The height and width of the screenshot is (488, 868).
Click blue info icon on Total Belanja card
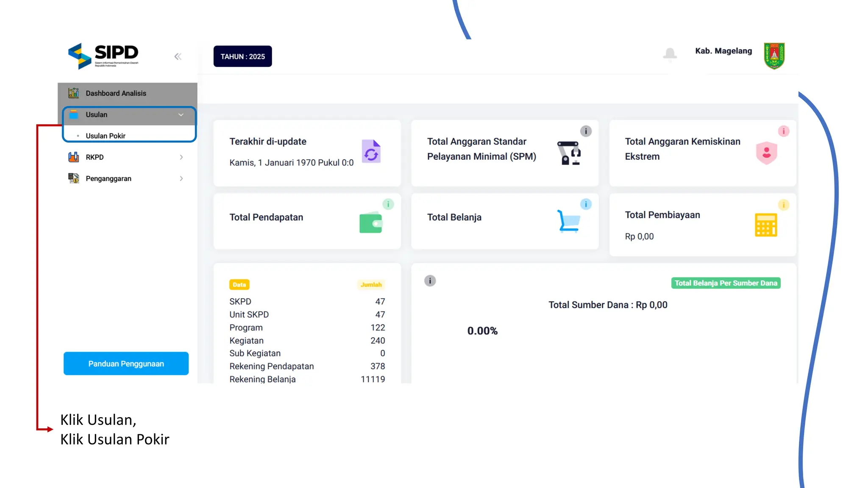tap(586, 204)
